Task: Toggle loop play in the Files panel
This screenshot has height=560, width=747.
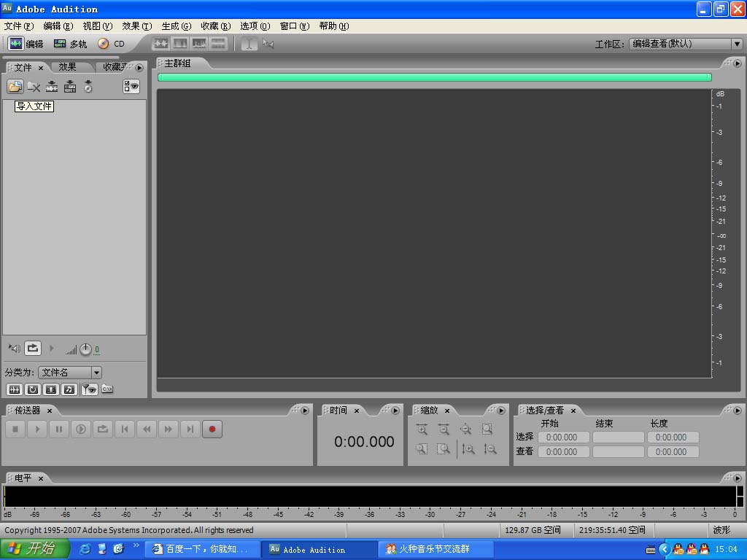Action: (x=33, y=349)
